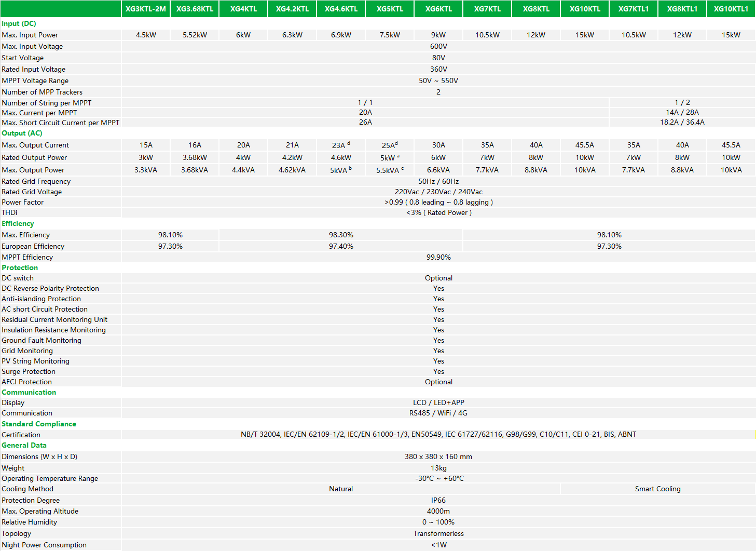756x551 pixels.
Task: Select the XG8KTL1 column header
Action: tap(682, 9)
